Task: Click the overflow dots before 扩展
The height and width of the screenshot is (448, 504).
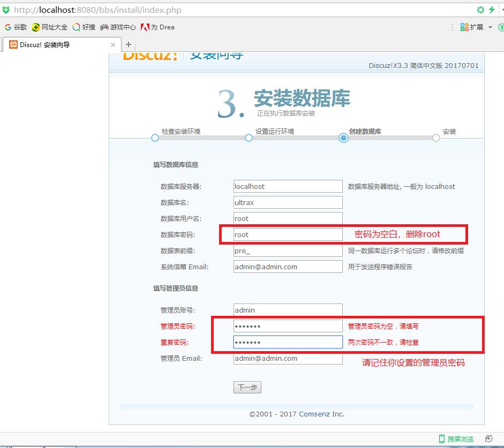Action: point(453,27)
